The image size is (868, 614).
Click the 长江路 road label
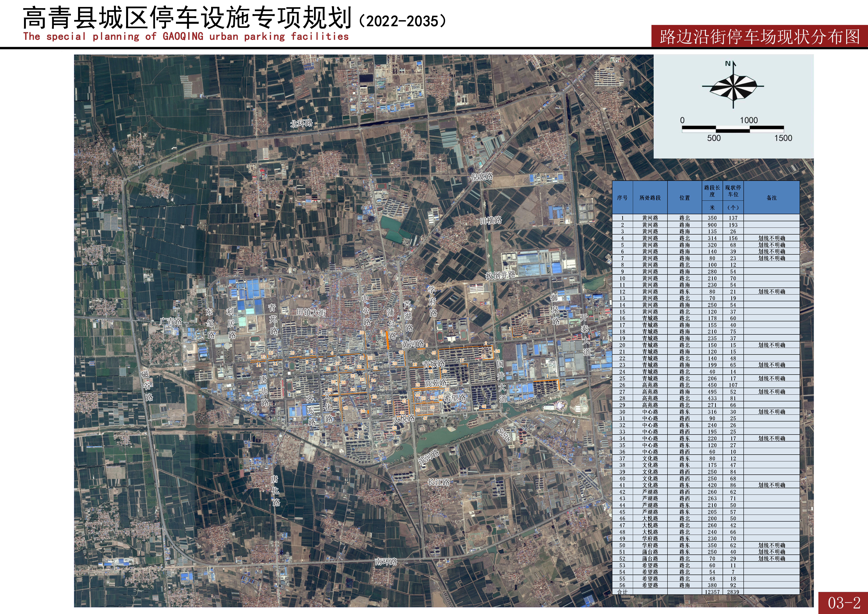pyautogui.click(x=439, y=482)
